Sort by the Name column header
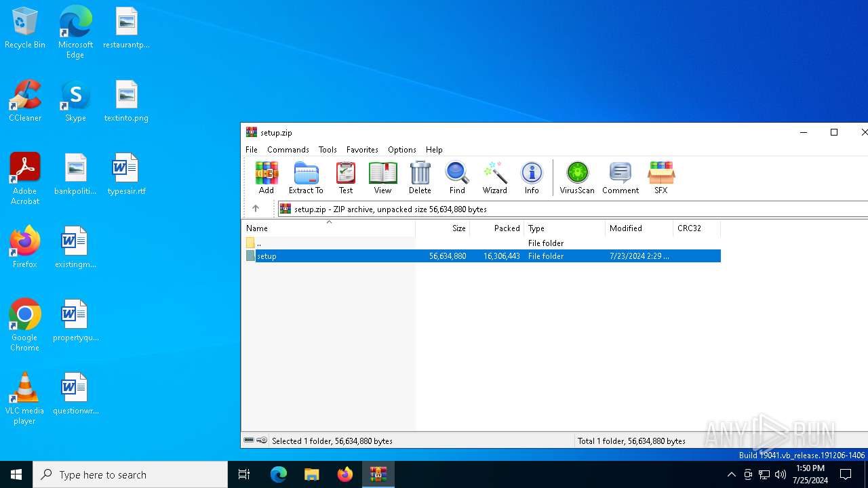Screen dimensions: 868x488 pos(328,228)
